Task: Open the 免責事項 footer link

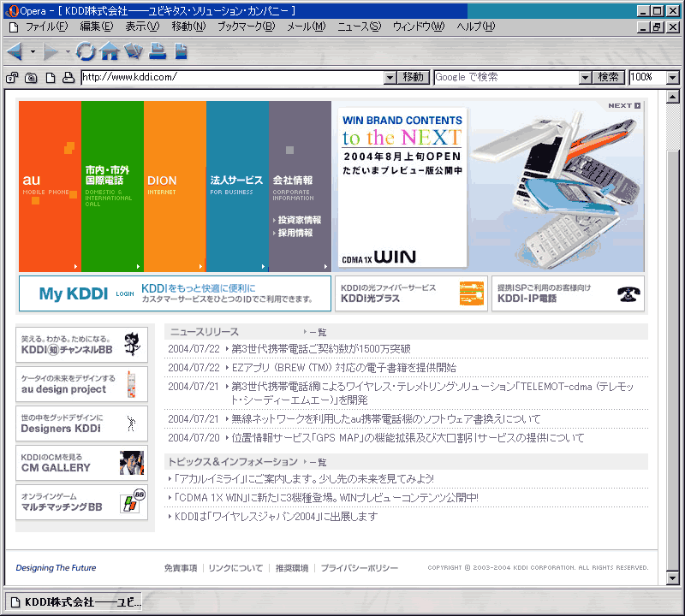Action: pyautogui.click(x=181, y=568)
